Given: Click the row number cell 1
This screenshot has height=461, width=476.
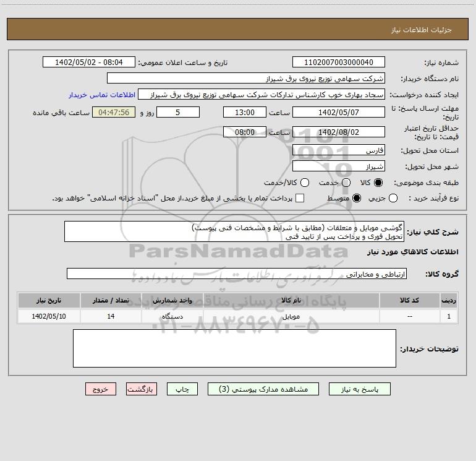Looking at the screenshot, I should tap(449, 316).
